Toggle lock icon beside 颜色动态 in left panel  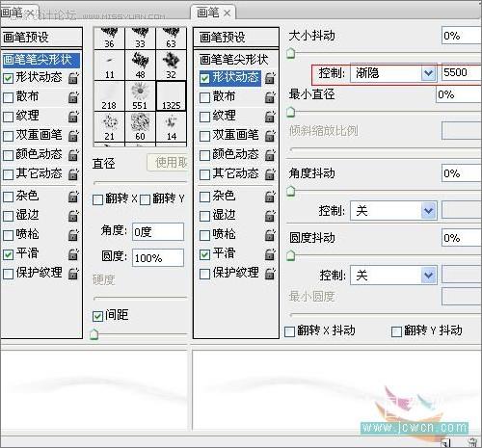click(73, 155)
